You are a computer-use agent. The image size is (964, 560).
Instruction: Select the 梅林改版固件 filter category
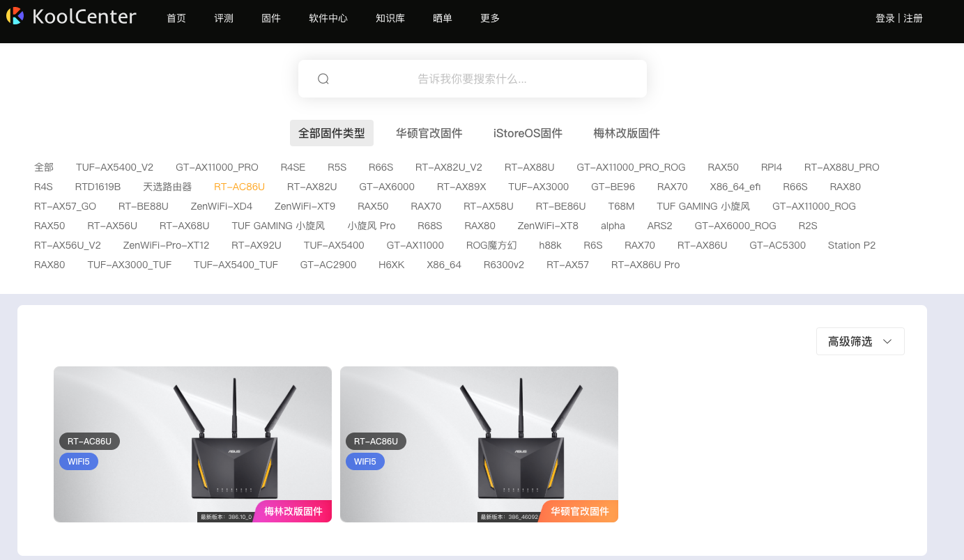(626, 132)
